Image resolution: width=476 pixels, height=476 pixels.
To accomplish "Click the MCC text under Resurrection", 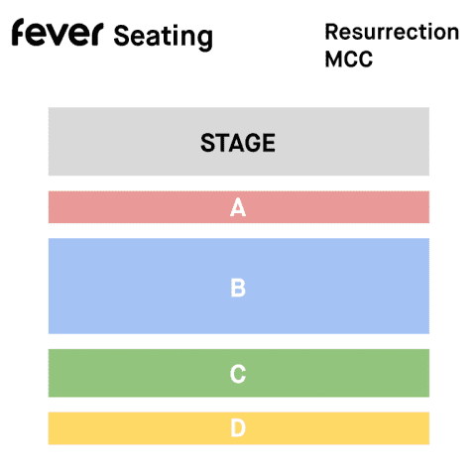I will tap(349, 59).
